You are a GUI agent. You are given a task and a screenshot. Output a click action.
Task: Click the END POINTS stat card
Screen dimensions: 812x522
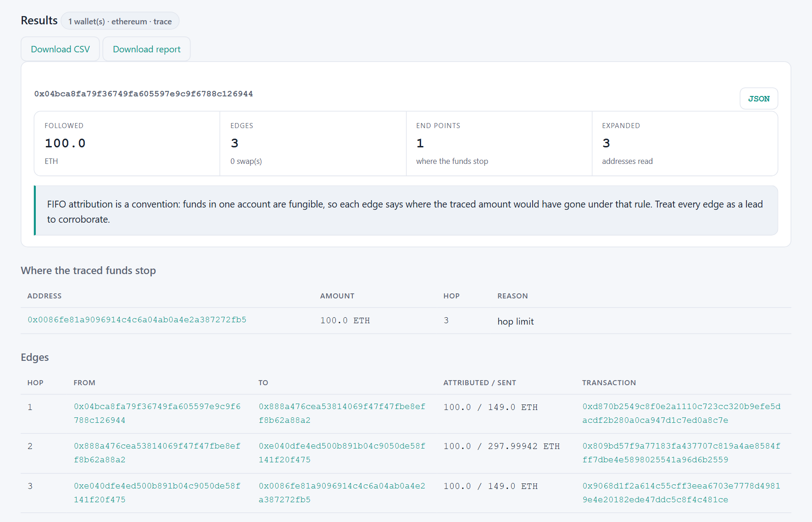(499, 143)
